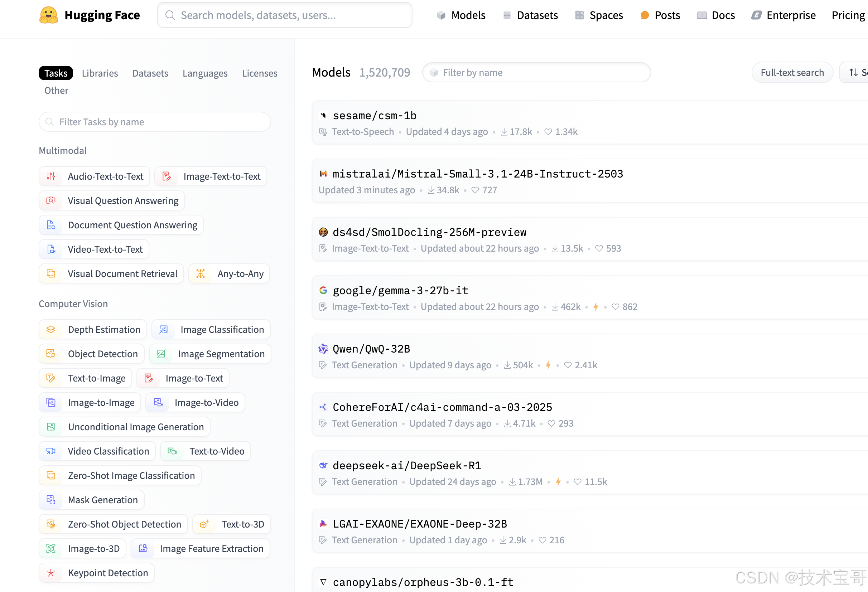Click the Mistral AI avatar icon
Screen dimensions: 868x592
pyautogui.click(x=323, y=174)
